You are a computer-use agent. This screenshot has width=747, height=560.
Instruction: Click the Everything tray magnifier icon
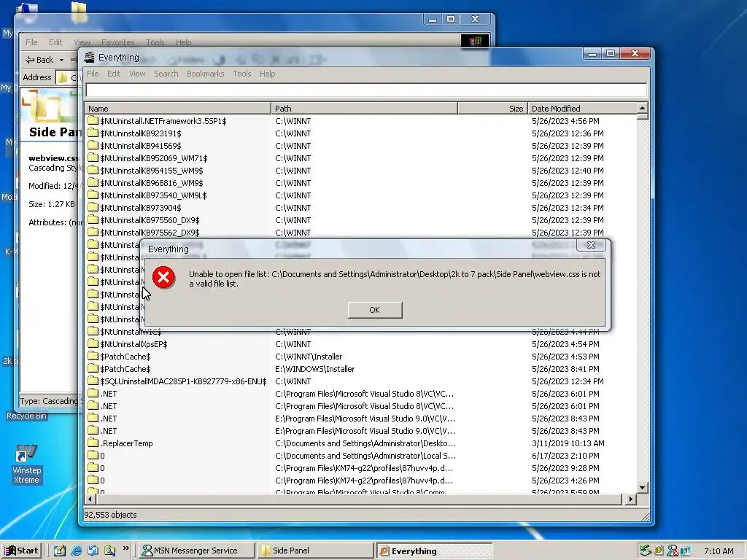[659, 551]
